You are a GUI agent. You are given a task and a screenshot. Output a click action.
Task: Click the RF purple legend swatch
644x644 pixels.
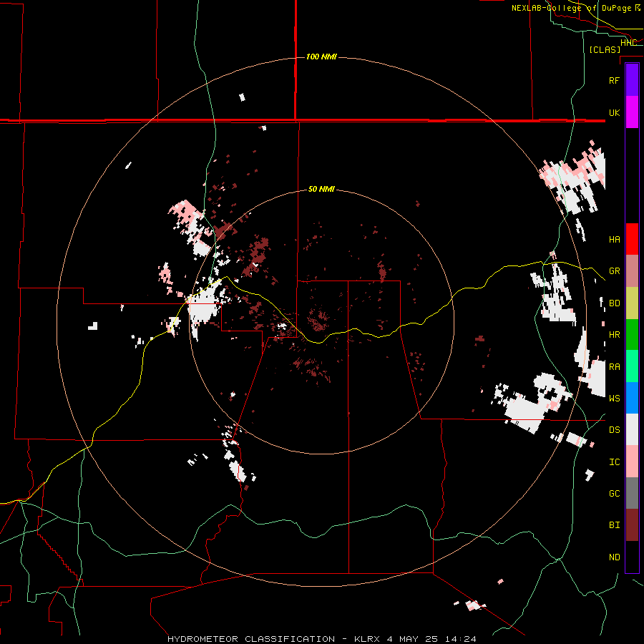coord(632,80)
